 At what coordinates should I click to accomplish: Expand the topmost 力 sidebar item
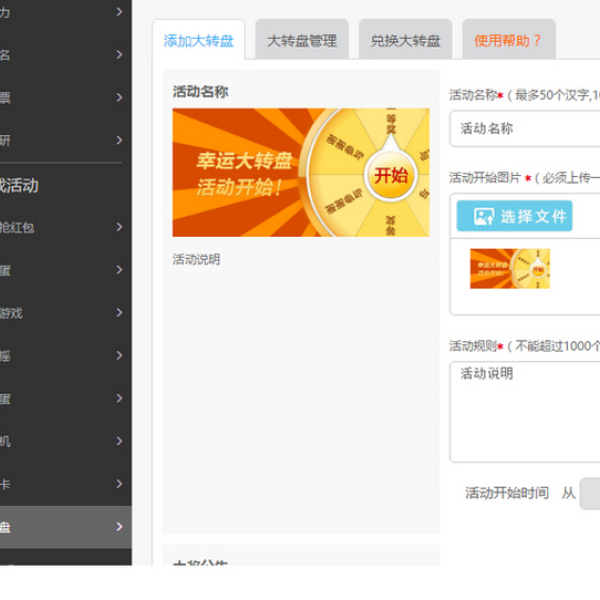[119, 12]
